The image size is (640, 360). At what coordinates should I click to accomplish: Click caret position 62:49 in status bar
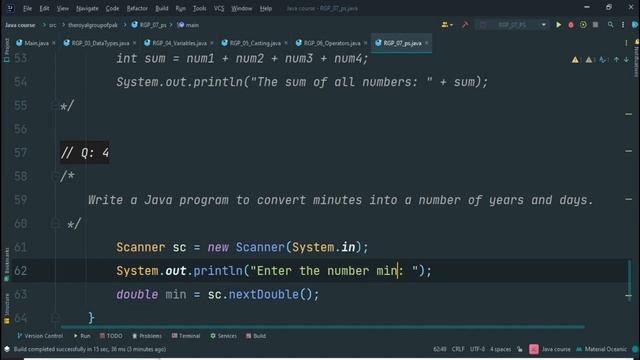[440, 349]
